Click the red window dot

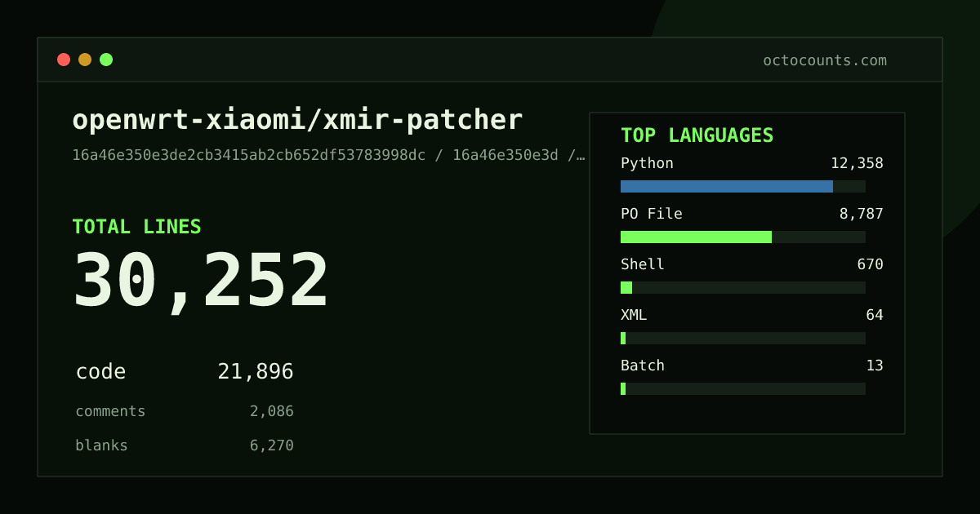point(64,60)
